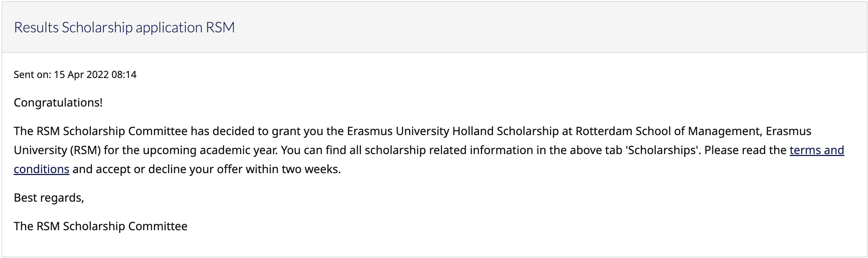Click the 'Please read the' text
The width and height of the screenshot is (868, 258).
(x=745, y=150)
